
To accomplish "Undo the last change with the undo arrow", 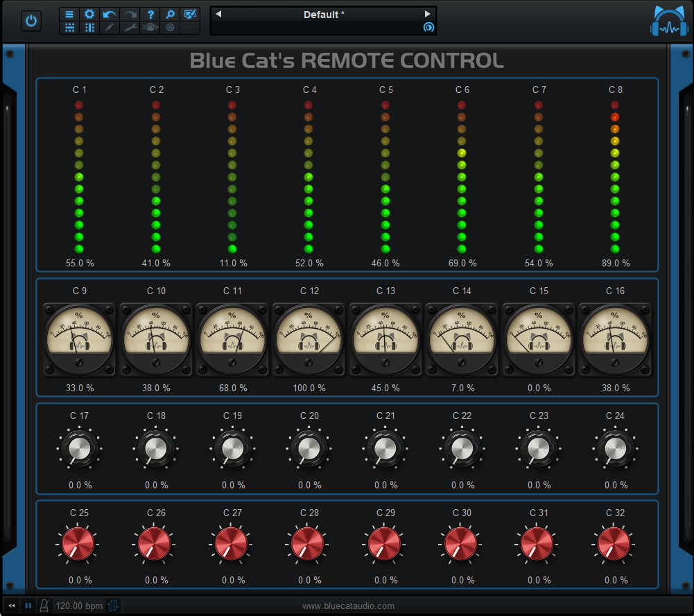I will pos(108,14).
